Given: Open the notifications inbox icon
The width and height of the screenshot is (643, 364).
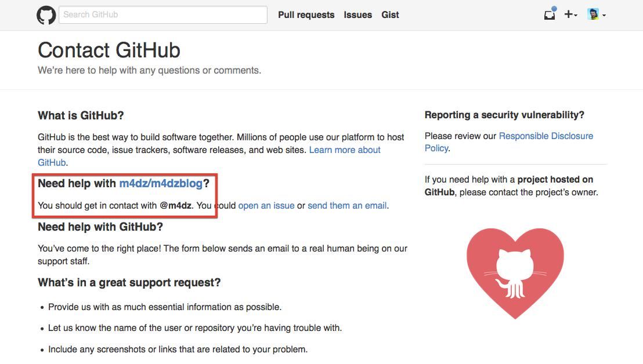Looking at the screenshot, I should [x=549, y=15].
